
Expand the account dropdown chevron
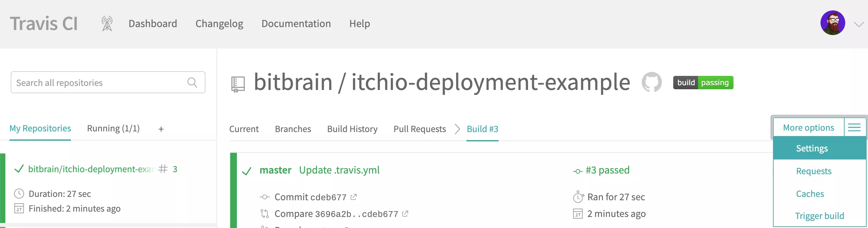pos(859,24)
